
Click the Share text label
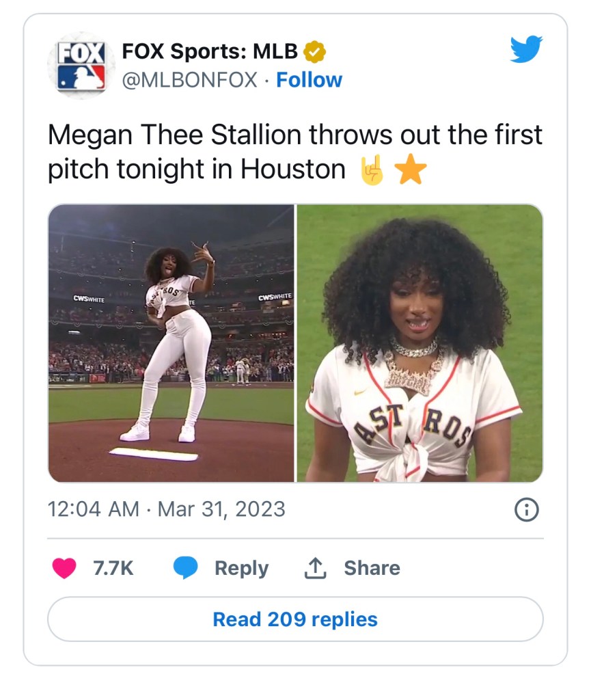pyautogui.click(x=372, y=568)
